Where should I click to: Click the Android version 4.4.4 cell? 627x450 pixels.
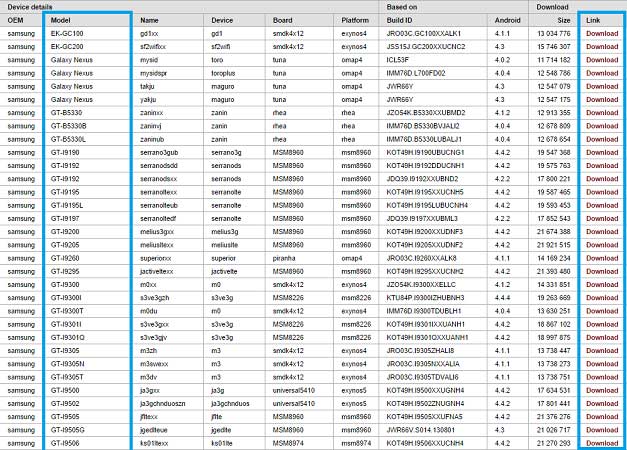(x=502, y=298)
